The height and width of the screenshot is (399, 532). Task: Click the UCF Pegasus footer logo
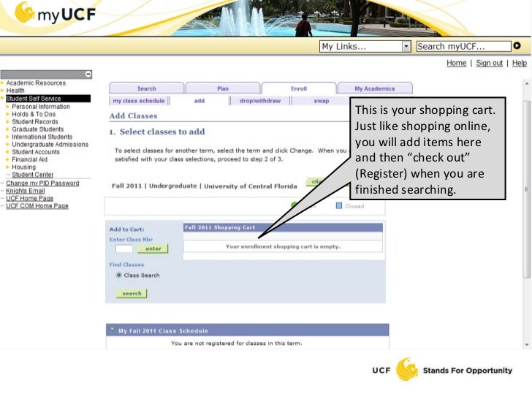[x=406, y=370]
